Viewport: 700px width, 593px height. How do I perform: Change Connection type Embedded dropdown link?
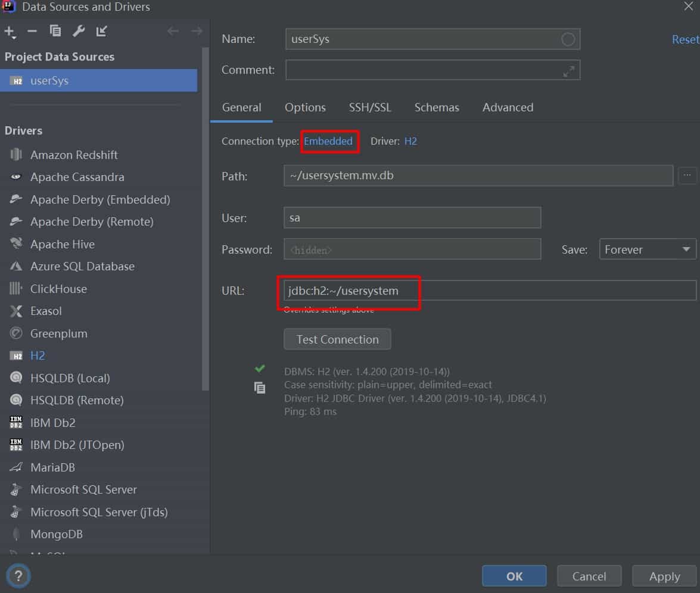328,141
